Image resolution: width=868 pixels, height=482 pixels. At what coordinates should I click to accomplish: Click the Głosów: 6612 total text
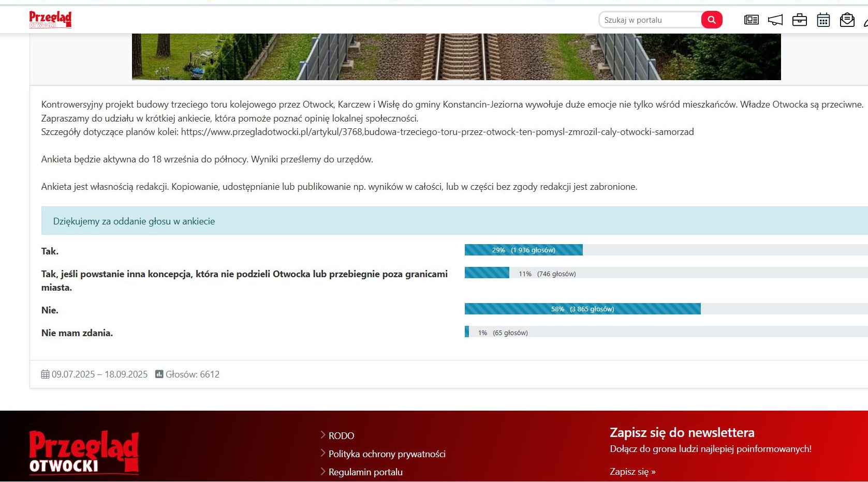(193, 374)
